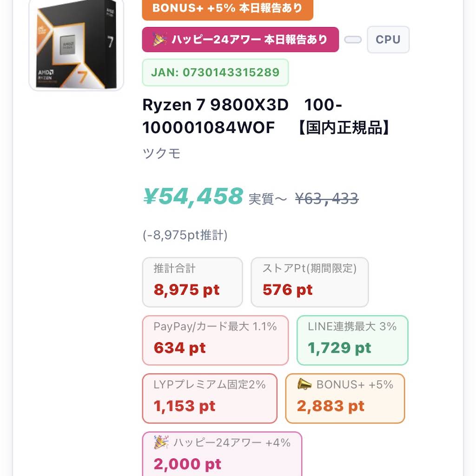Click the ¥54,458 effective price
Viewport: 476px width, 476px height.
[x=193, y=197]
